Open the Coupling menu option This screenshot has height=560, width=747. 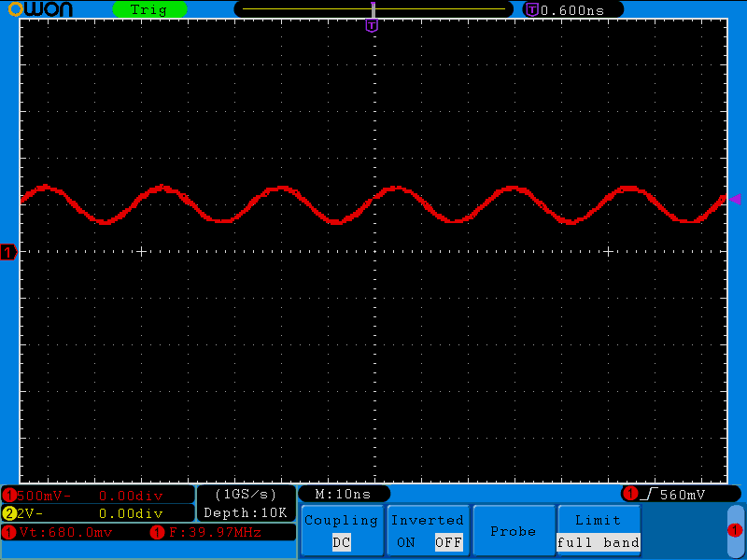(342, 521)
